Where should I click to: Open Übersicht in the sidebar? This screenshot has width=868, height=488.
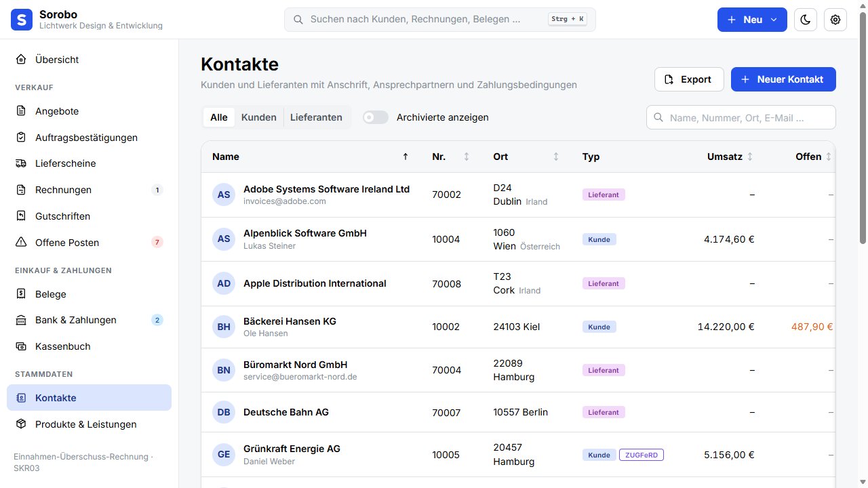[89, 60]
